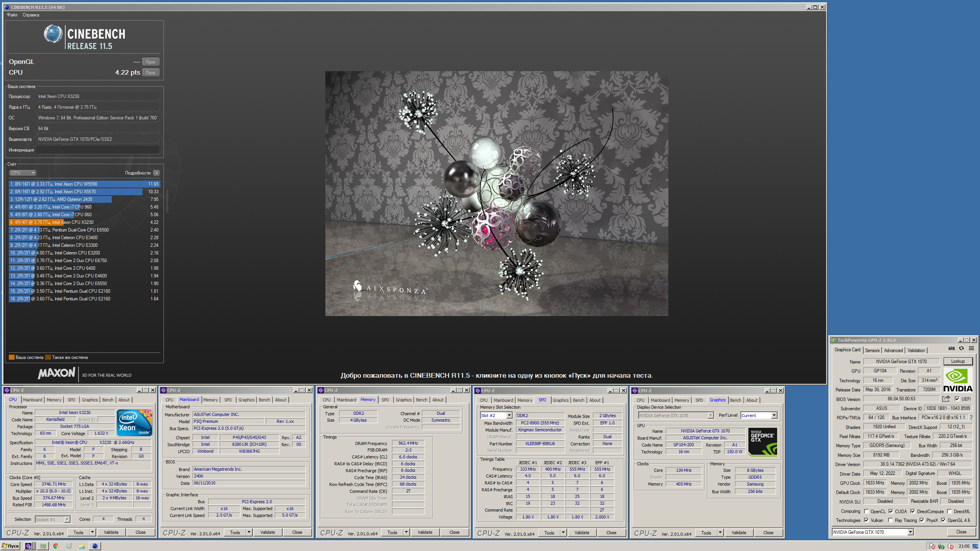The height and width of the screenshot is (551, 980).
Task: Open the Файл menu
Action: 12,15
